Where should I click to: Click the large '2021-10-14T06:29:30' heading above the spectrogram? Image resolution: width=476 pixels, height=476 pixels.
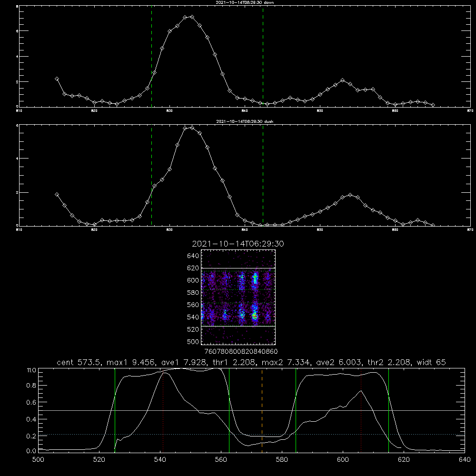[x=238, y=244]
